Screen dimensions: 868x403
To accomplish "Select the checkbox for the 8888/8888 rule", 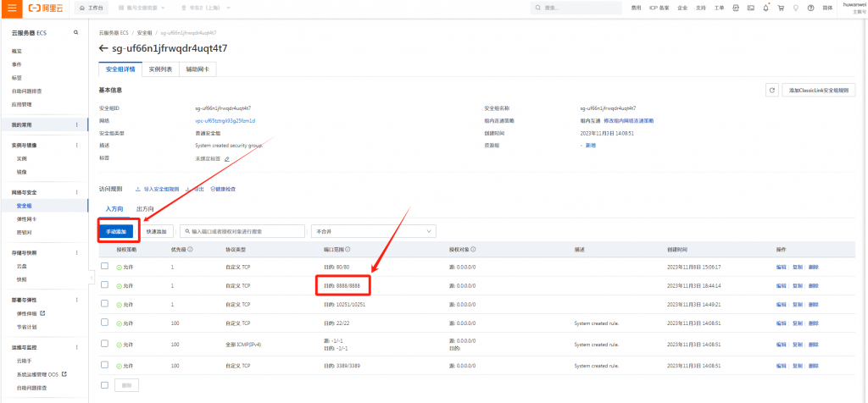I will click(x=105, y=285).
